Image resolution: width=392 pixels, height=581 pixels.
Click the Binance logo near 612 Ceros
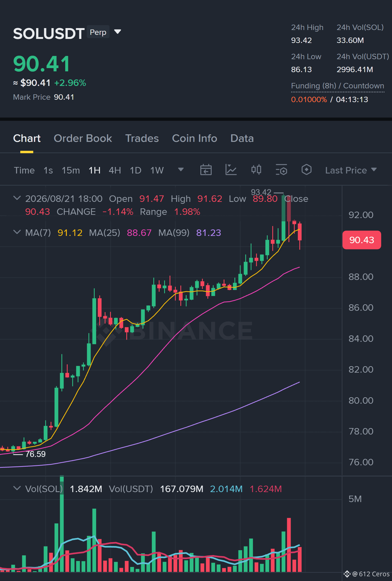pos(347,574)
